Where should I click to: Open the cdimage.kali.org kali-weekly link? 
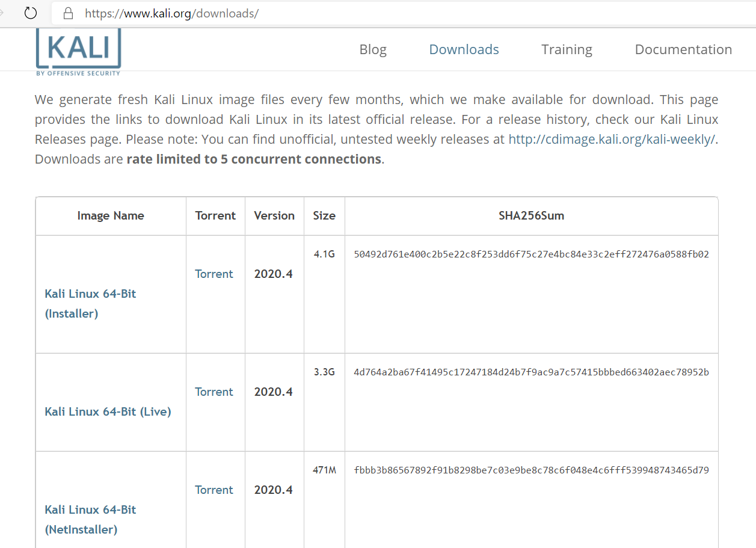[612, 139]
